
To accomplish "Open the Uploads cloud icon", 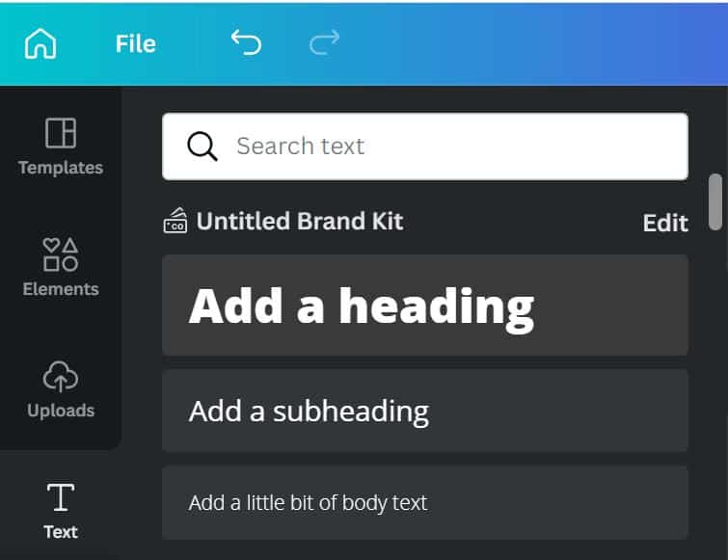I will pos(61,376).
